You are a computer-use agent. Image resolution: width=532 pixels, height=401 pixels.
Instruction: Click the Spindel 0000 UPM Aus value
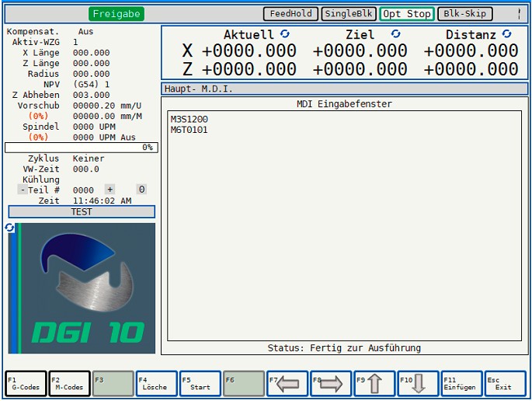104,138
